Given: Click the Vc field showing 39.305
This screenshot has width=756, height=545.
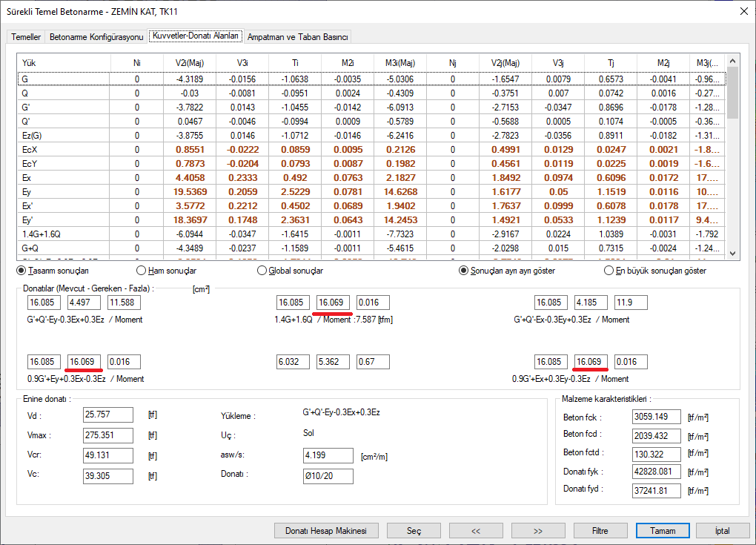Looking at the screenshot, I should click(x=108, y=476).
